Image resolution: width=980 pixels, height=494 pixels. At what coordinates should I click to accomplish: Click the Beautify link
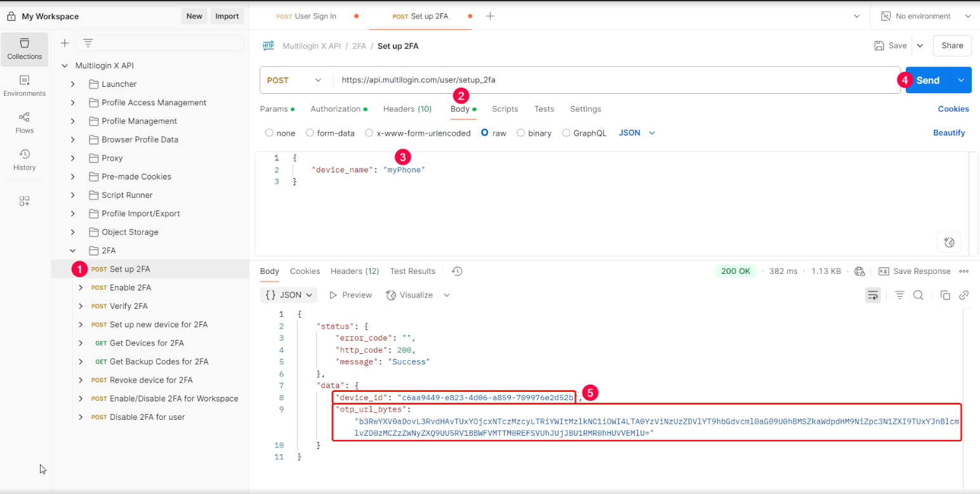tap(949, 133)
